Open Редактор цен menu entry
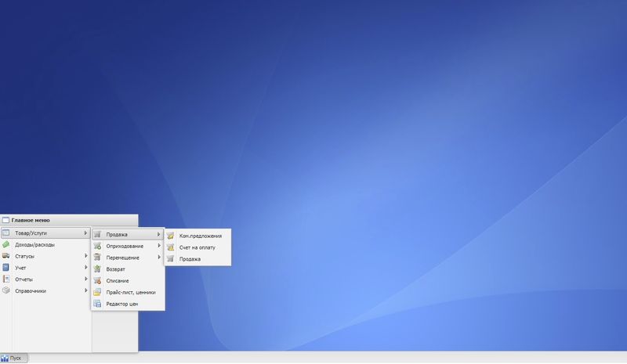This screenshot has width=627, height=364. [x=128, y=304]
